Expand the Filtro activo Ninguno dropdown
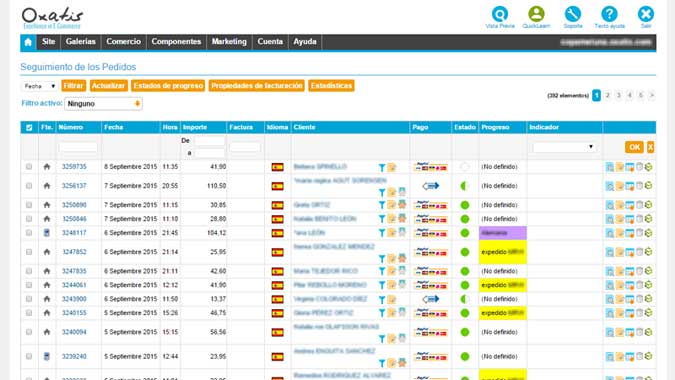 pos(103,104)
